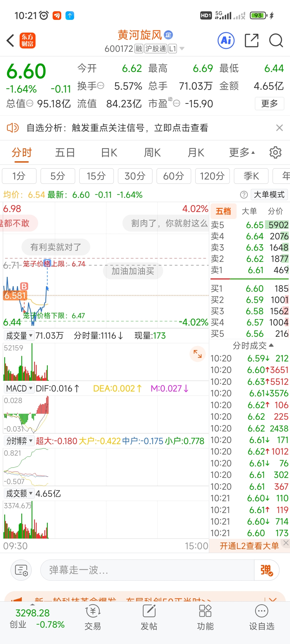Tap the B buy marker on chart
The width and height of the screenshot is (290, 644).
24,286
